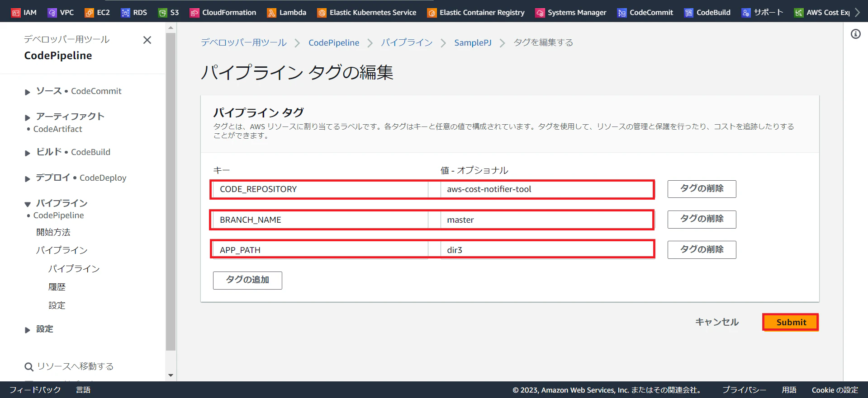The image size is (868, 398).
Task: Delete the APP_PATH tag
Action: (702, 250)
